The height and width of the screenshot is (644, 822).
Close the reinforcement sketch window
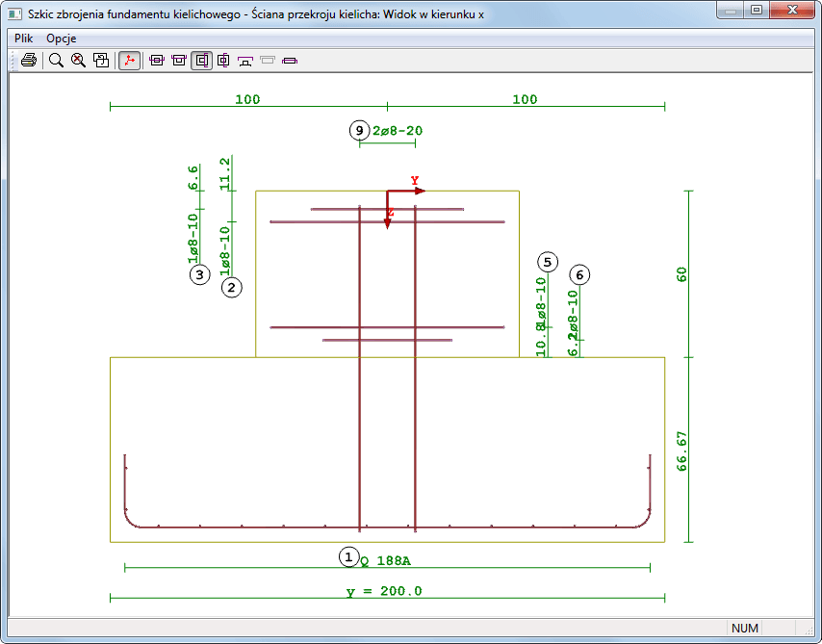(x=792, y=10)
